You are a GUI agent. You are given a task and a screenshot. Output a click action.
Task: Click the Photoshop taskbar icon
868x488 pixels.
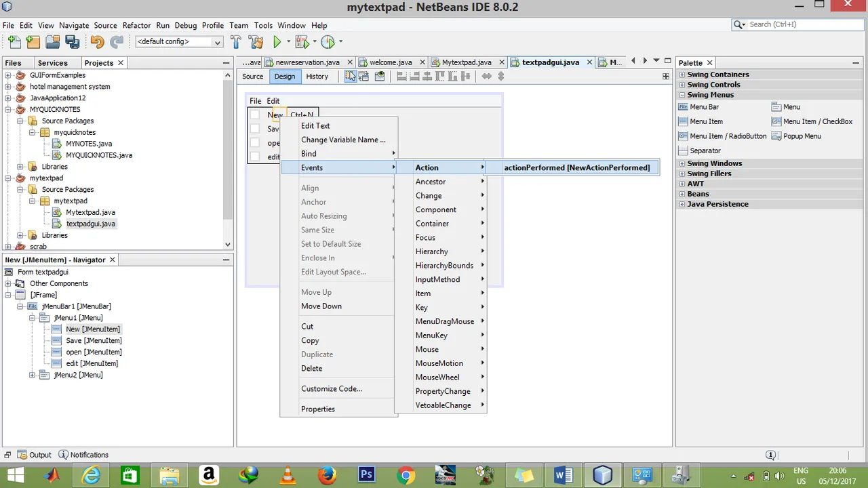[367, 475]
